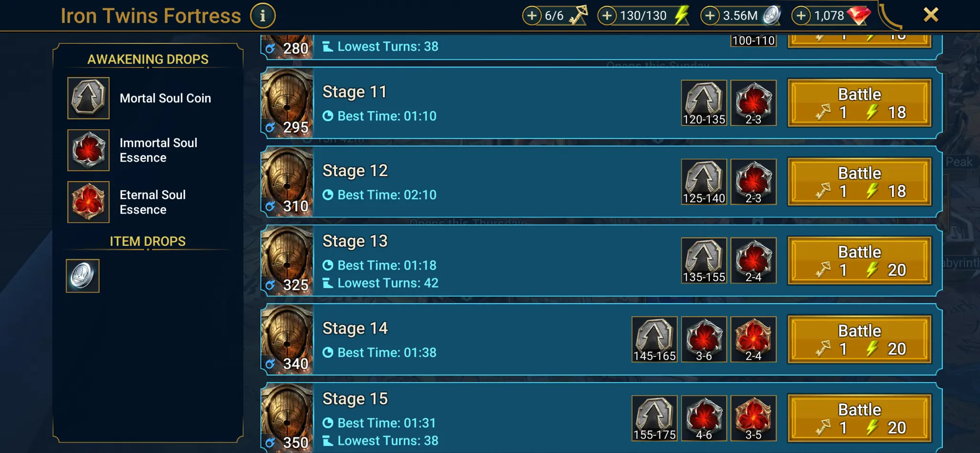Add silver using the plus beside 3.56M

[x=710, y=16]
